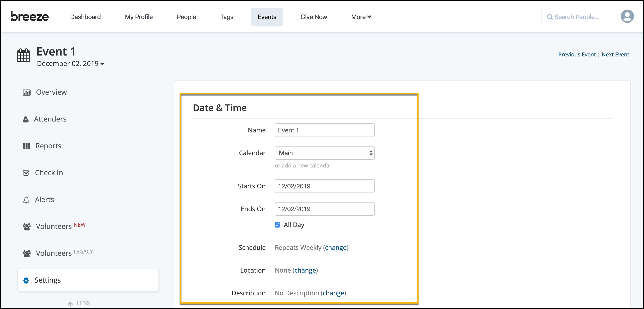Change the Repeats Weekly schedule

click(x=335, y=248)
